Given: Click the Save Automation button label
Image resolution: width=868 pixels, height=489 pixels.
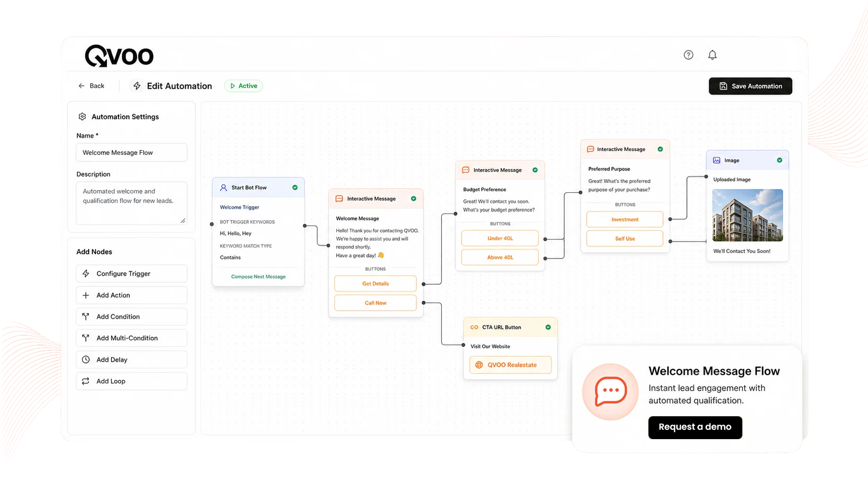Looking at the screenshot, I should (757, 86).
